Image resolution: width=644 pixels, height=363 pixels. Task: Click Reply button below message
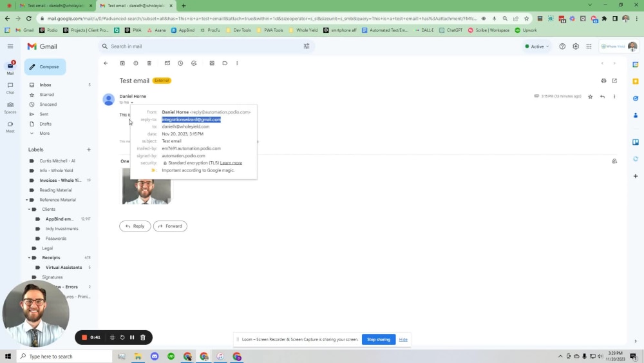(135, 226)
